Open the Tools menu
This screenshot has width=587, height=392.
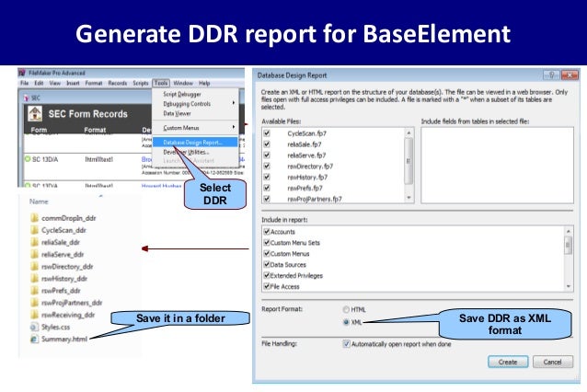point(161,83)
